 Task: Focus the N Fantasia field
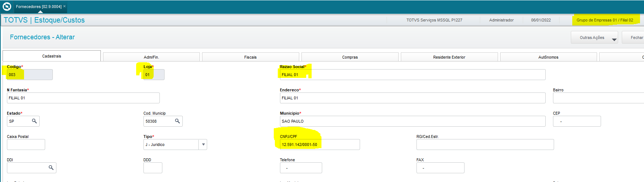[x=83, y=98]
